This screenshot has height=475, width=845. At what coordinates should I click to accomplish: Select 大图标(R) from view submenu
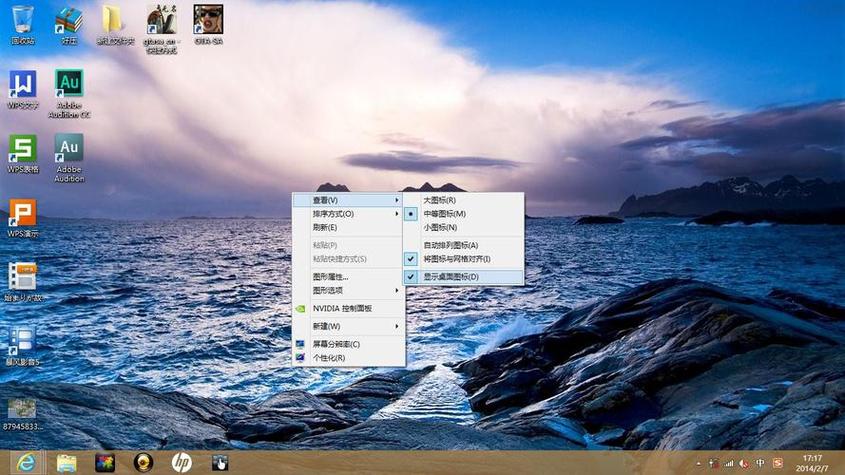pos(441,200)
